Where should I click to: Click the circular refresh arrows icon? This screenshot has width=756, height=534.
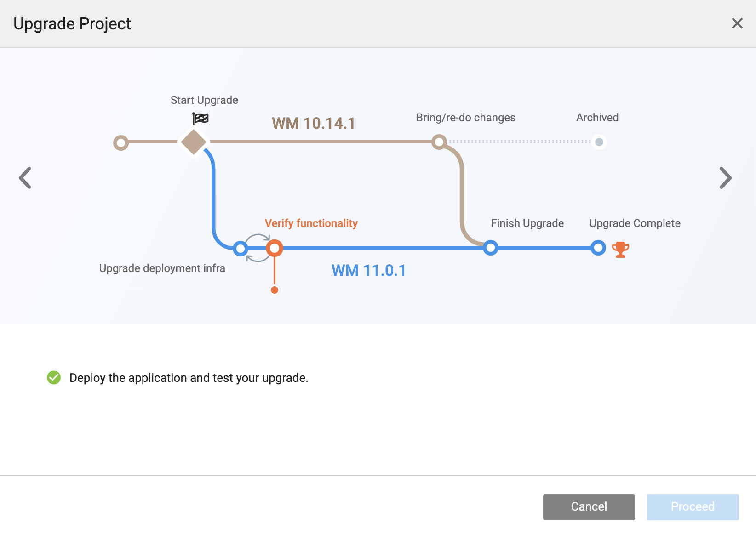click(258, 248)
